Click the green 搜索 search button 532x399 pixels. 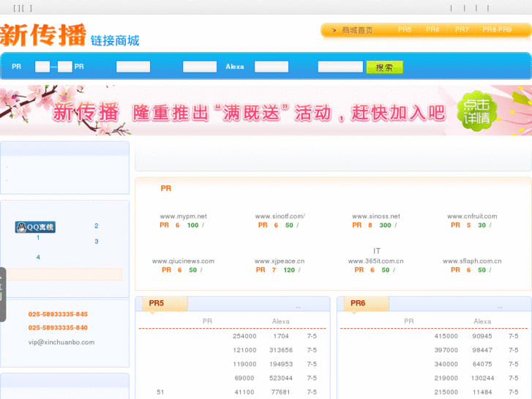pos(384,67)
